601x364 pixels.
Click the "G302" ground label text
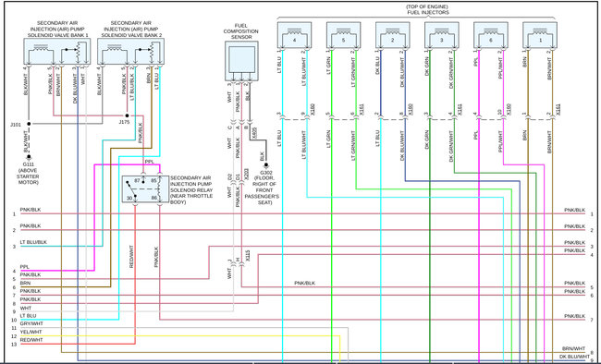pyautogui.click(x=266, y=173)
